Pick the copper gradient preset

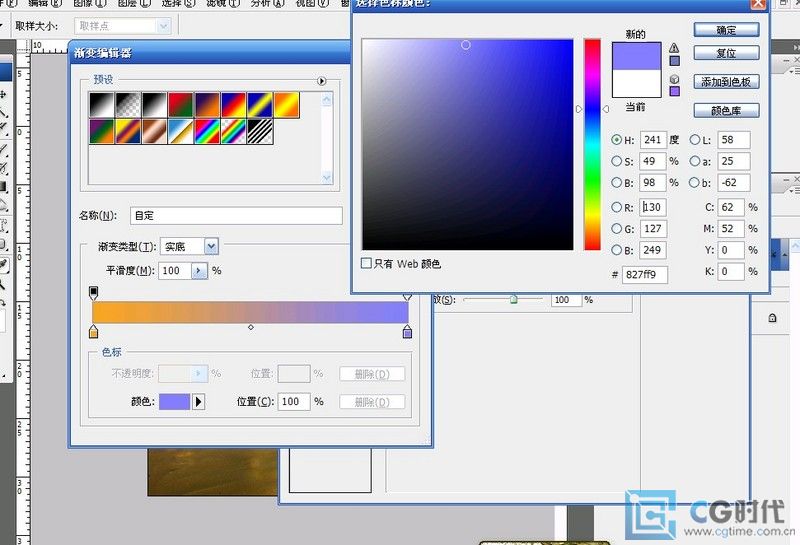coord(155,132)
